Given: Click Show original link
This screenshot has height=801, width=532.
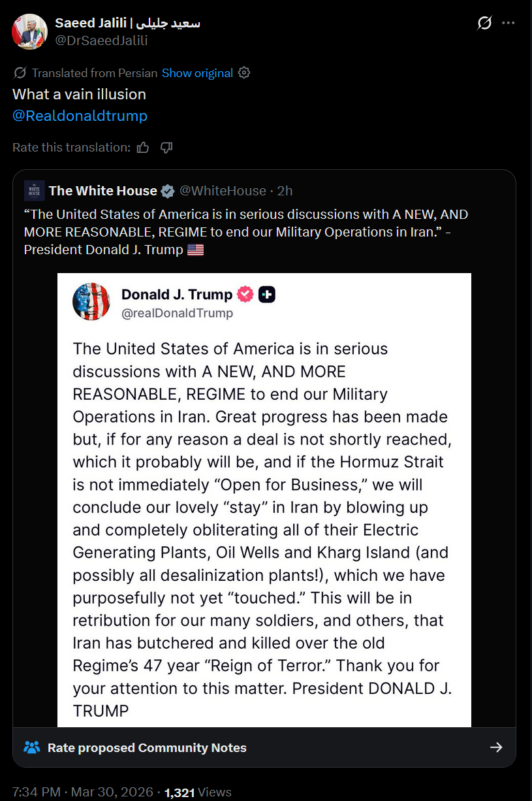Looking at the screenshot, I should (197, 73).
